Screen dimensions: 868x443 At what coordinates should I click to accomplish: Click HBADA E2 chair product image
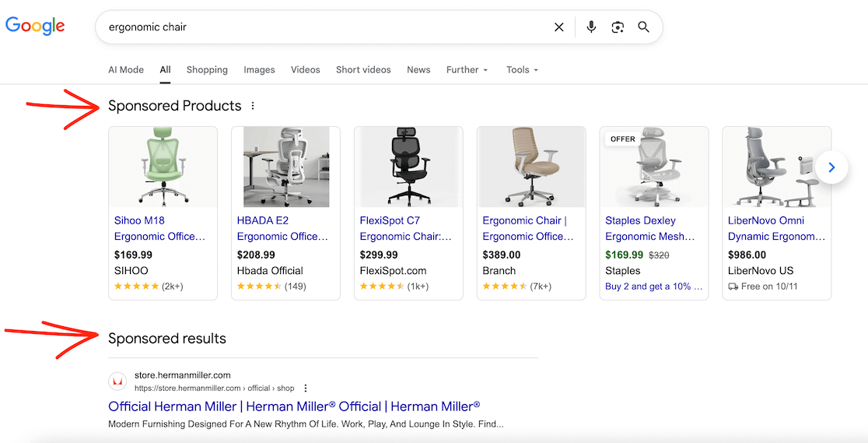(286, 167)
